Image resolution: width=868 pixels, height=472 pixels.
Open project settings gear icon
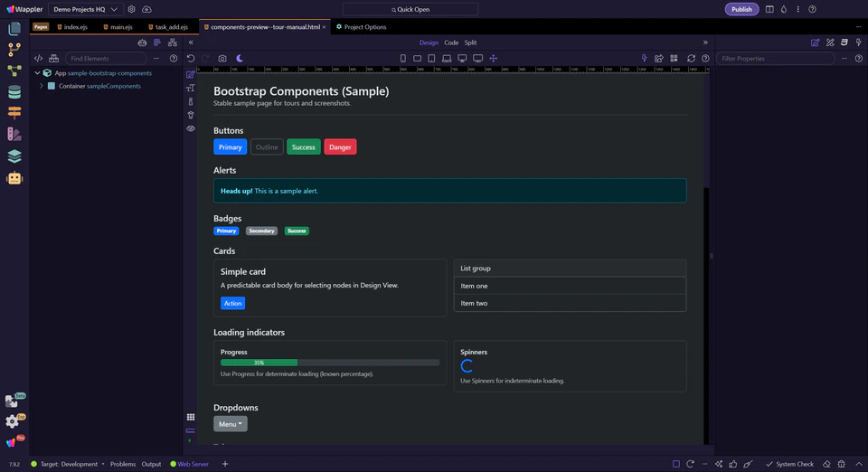click(131, 9)
